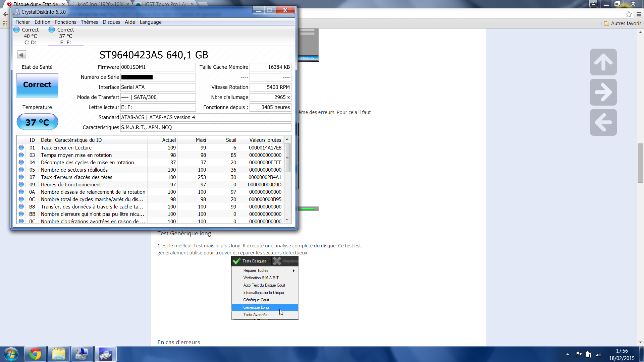Click the Windows Start button

pyautogui.click(x=11, y=354)
